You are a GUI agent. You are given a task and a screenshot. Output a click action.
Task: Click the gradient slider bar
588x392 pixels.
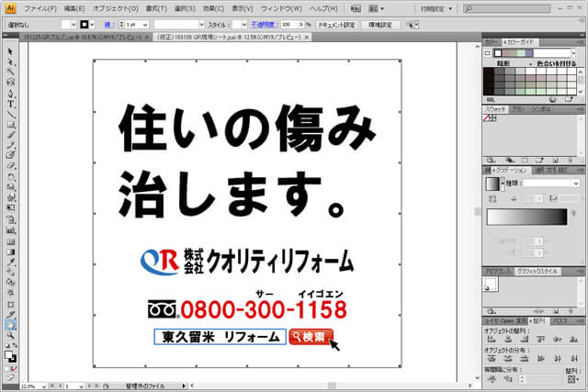coord(526,217)
